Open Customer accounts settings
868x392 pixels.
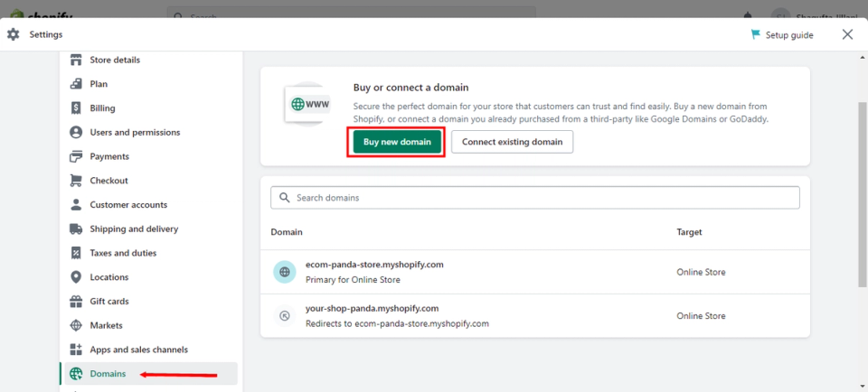pyautogui.click(x=128, y=204)
